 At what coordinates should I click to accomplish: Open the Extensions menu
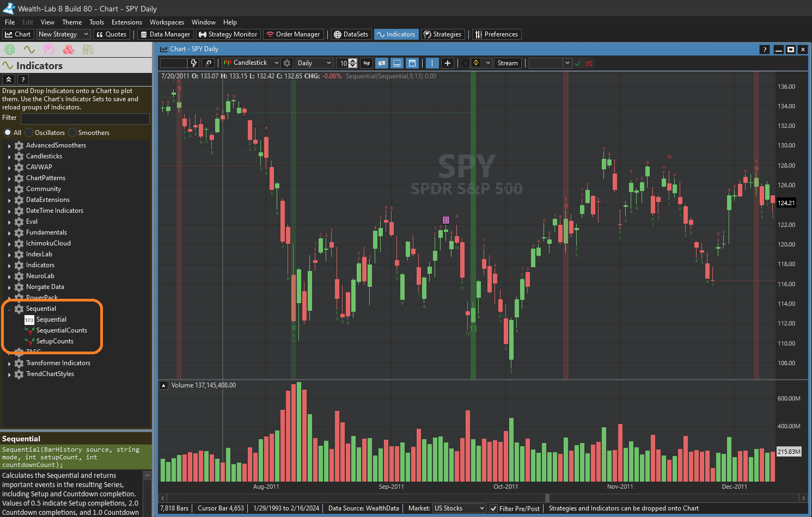pyautogui.click(x=126, y=22)
